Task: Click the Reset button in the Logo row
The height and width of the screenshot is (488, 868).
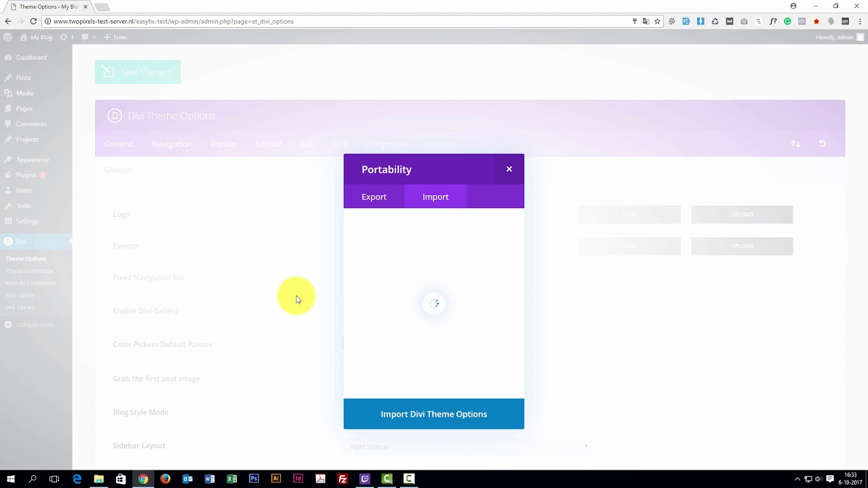Action: click(630, 214)
